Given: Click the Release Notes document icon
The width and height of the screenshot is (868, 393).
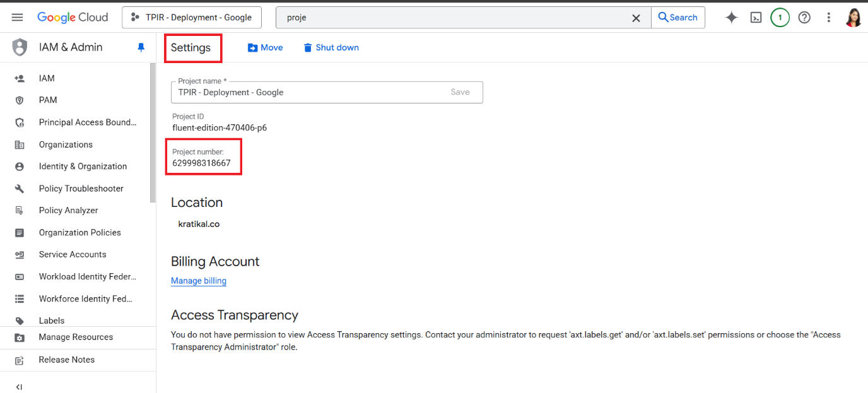Looking at the screenshot, I should 20,360.
